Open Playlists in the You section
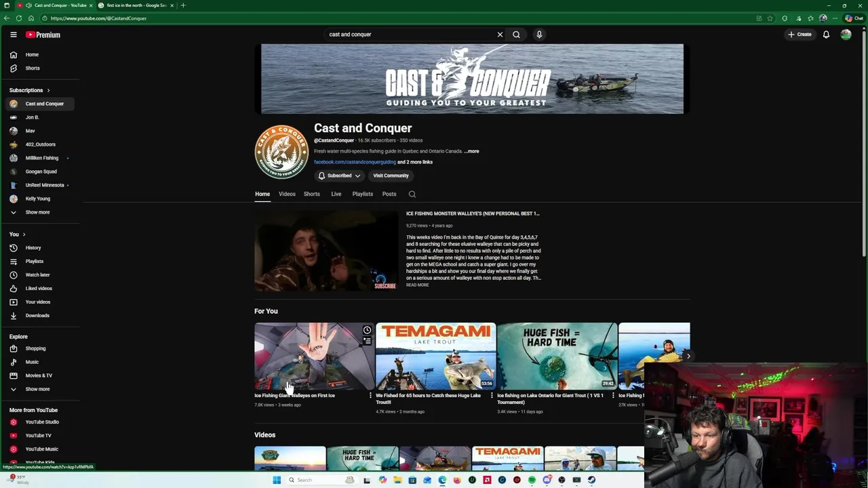 [41, 262]
